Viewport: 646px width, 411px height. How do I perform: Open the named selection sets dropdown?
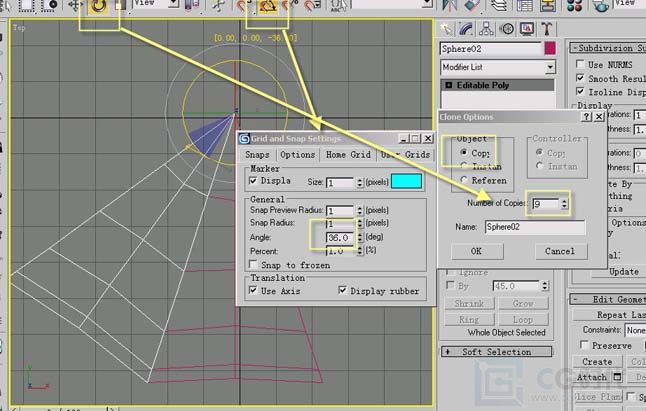coord(427,3)
